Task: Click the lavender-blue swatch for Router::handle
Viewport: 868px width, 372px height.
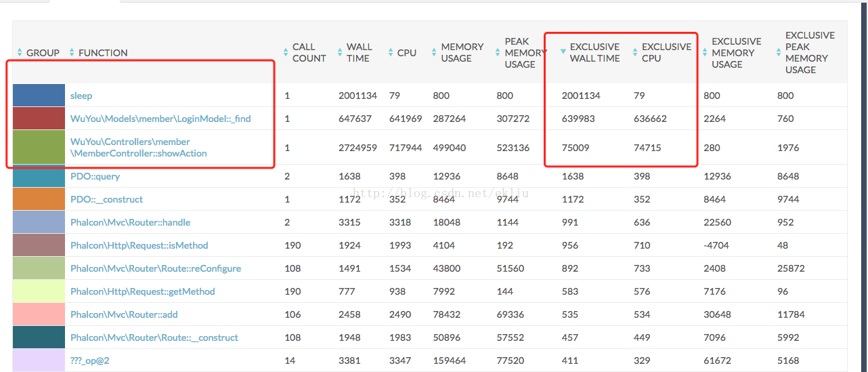Action: (39, 222)
